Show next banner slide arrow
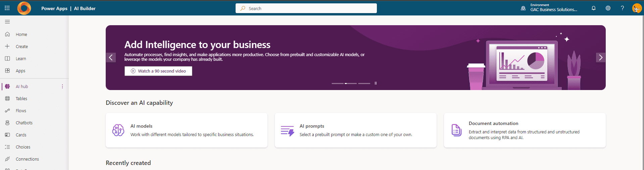 (x=601, y=57)
